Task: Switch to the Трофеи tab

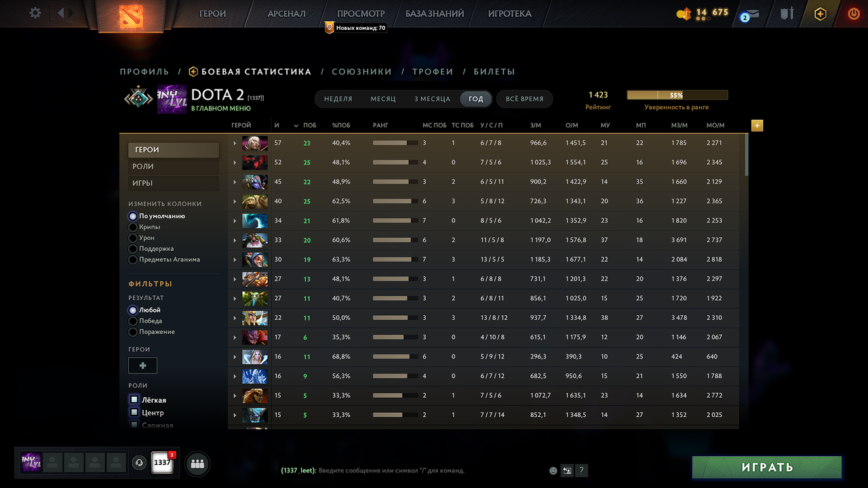Action: (x=433, y=72)
